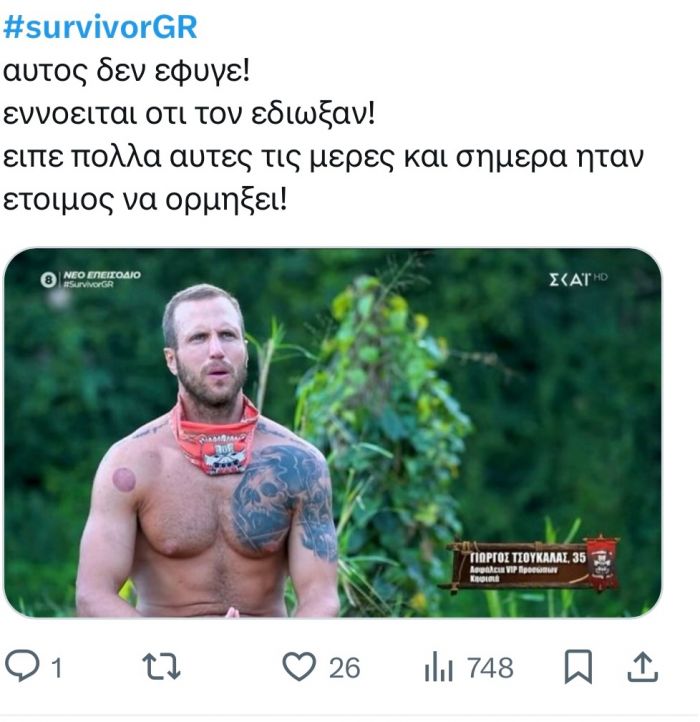Click the like count showing 26

click(344, 668)
